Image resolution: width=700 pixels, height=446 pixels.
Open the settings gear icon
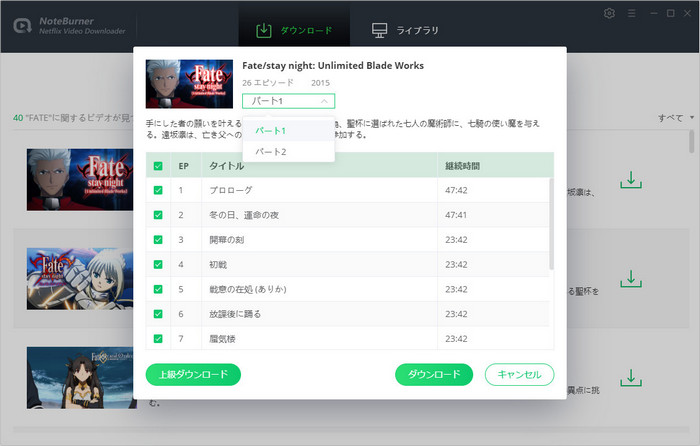609,13
